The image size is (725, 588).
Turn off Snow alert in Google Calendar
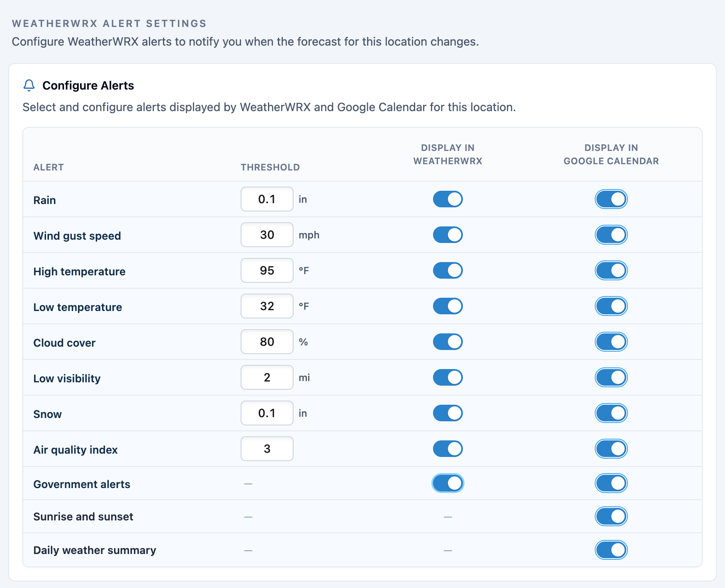pos(611,413)
